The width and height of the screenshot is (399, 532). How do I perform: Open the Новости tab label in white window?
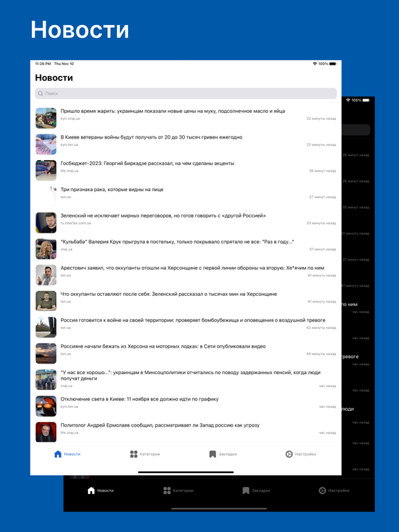tap(72, 454)
